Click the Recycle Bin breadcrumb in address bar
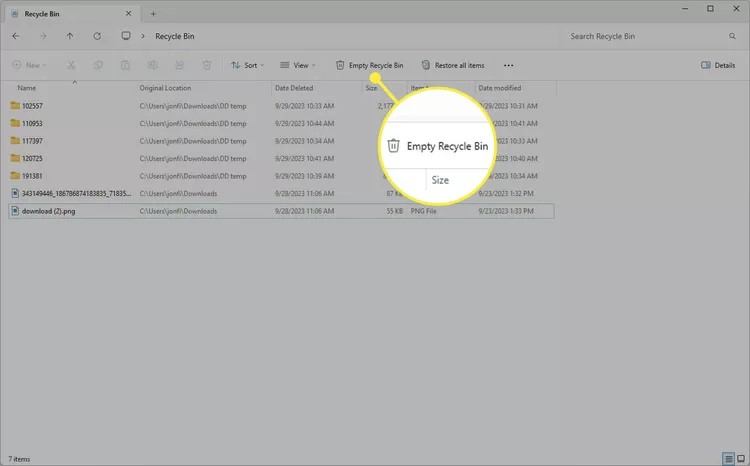Image resolution: width=750 pixels, height=466 pixels. pos(174,36)
